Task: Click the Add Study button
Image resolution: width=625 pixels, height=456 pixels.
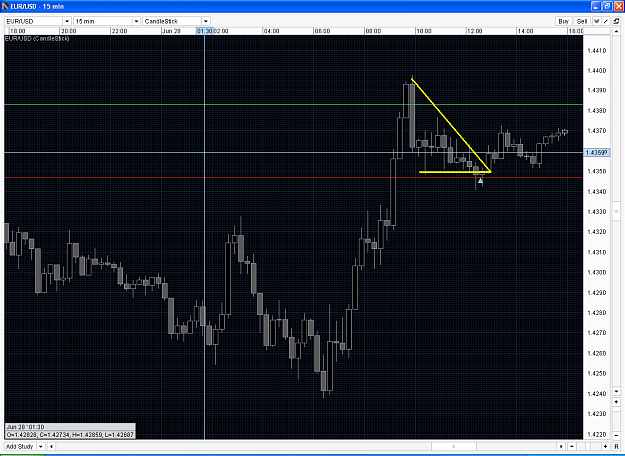Action: pyautogui.click(x=20, y=446)
